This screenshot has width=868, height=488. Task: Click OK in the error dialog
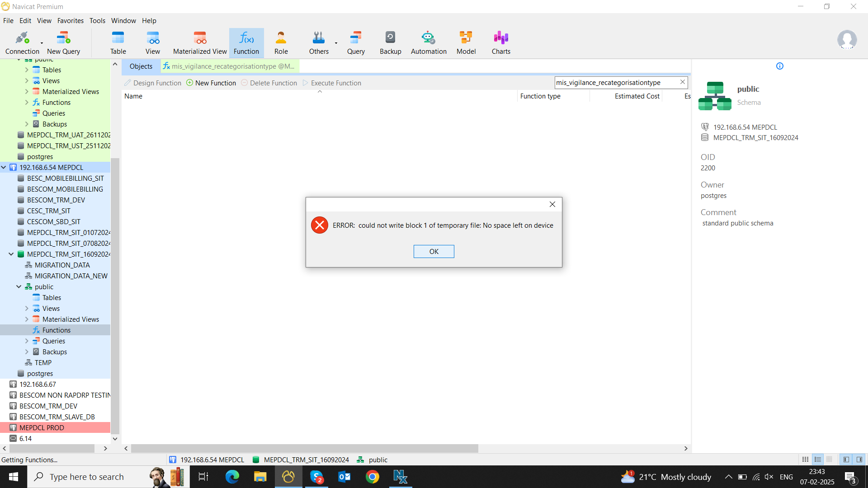[434, 252]
